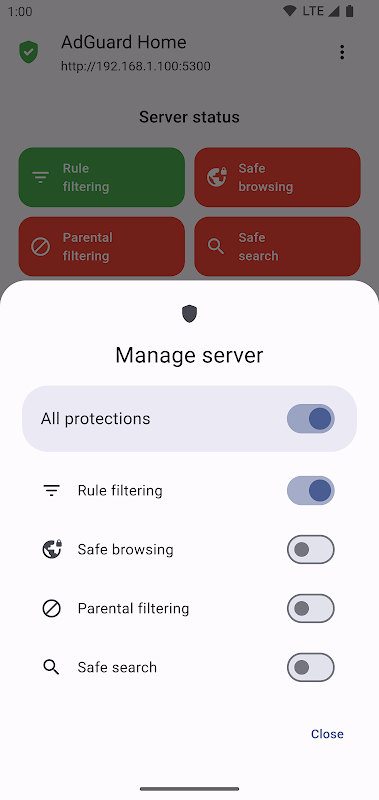The height and width of the screenshot is (800, 379).
Task: Tap the battery icon in the status bar
Action: pyautogui.click(x=349, y=11)
